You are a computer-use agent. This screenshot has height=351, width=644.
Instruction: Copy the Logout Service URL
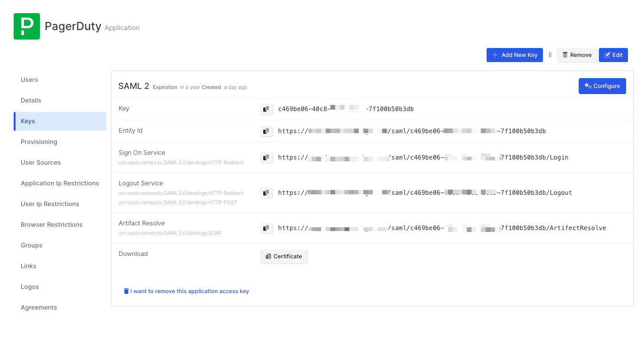point(267,193)
